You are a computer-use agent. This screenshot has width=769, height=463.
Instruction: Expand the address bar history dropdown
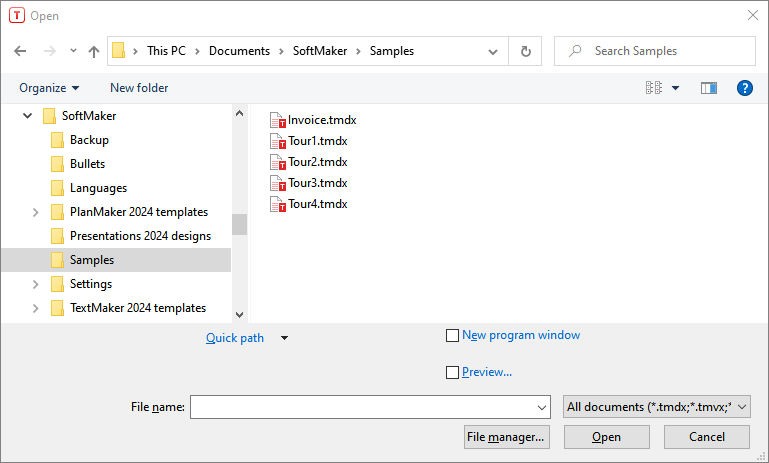493,51
